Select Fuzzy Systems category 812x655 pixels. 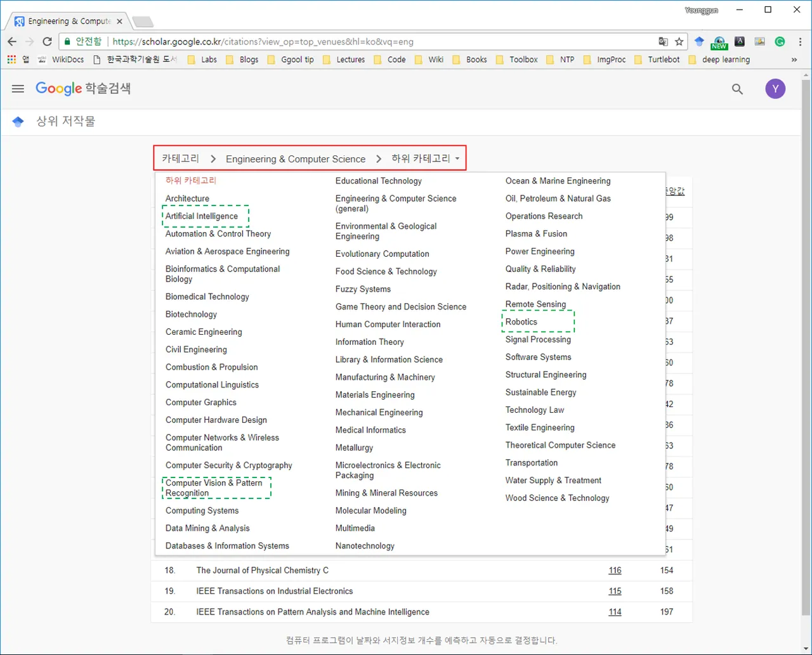[363, 289]
